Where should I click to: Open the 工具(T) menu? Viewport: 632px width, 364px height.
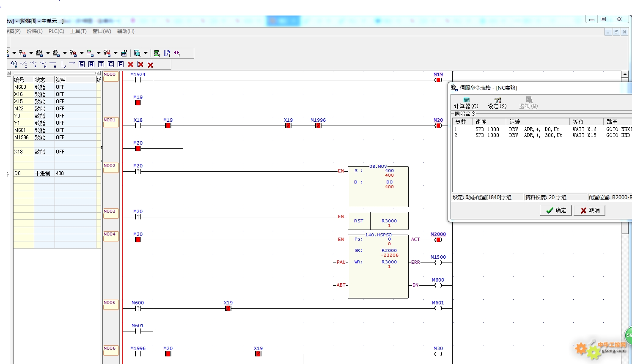[x=78, y=31]
